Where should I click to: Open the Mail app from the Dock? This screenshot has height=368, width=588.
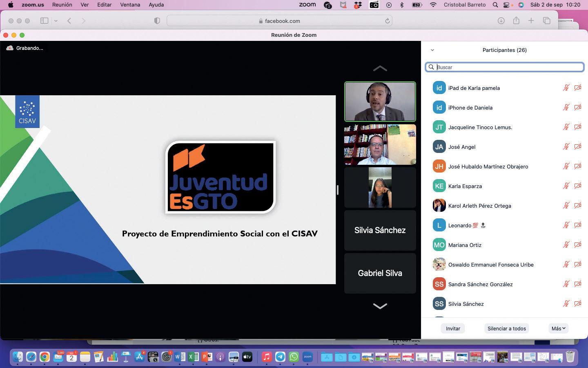58,357
